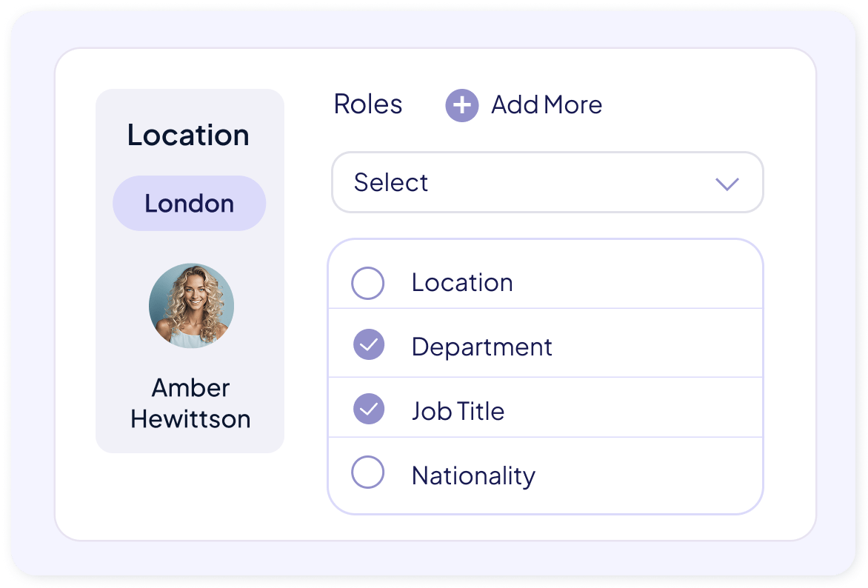
Task: Open the Select roles dropdown field
Action: coord(547,183)
